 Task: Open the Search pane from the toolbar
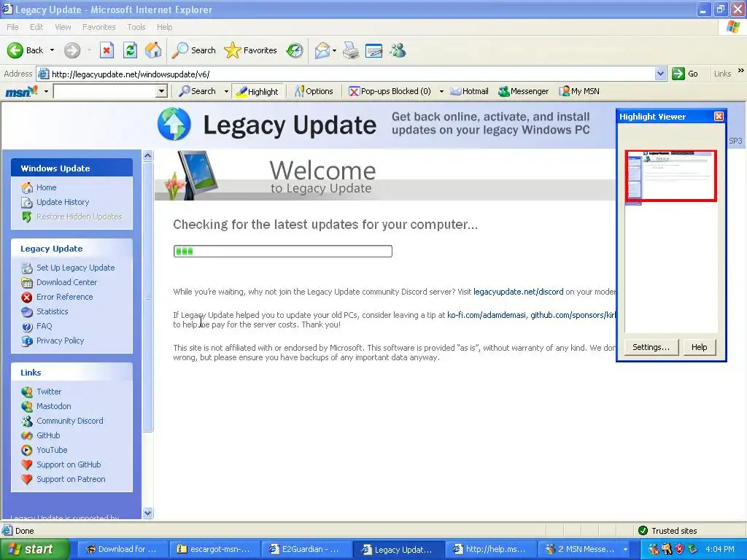point(193,50)
